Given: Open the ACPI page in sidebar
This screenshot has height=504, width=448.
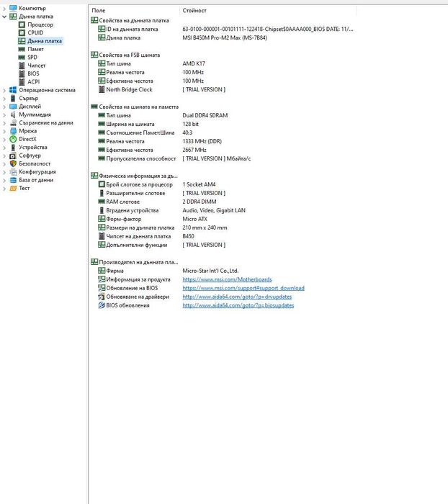Looking at the screenshot, I should tap(33, 81).
